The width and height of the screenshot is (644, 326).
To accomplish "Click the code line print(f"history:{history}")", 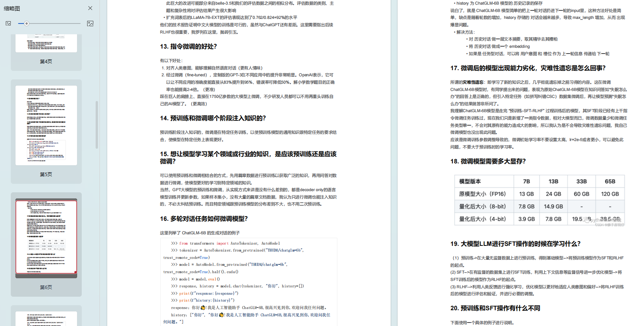I will [203, 301].
